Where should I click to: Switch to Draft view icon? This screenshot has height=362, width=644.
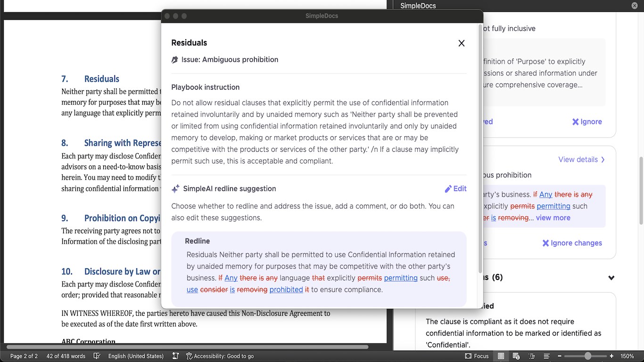click(547, 356)
